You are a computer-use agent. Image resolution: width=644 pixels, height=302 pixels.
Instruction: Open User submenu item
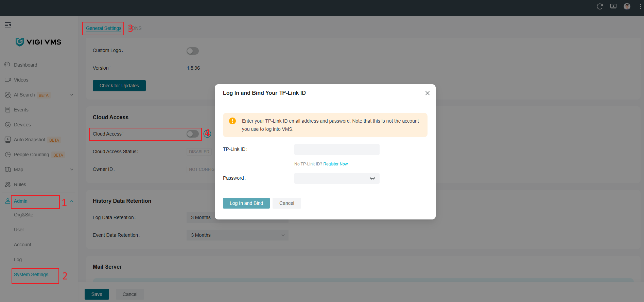(19, 230)
